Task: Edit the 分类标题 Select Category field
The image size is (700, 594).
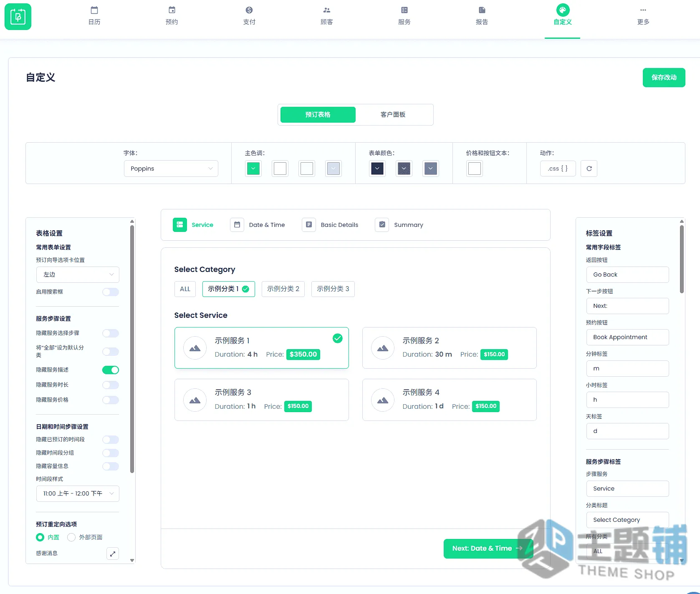Action: (628, 520)
